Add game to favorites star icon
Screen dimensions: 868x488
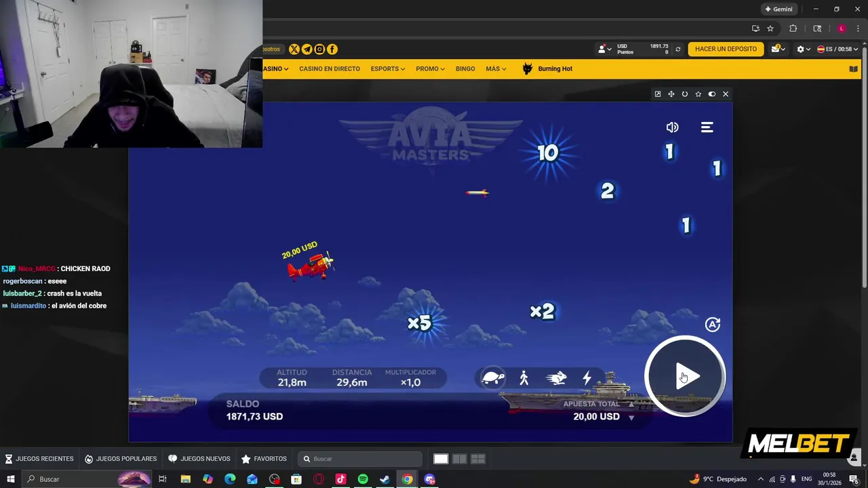pyautogui.click(x=698, y=94)
